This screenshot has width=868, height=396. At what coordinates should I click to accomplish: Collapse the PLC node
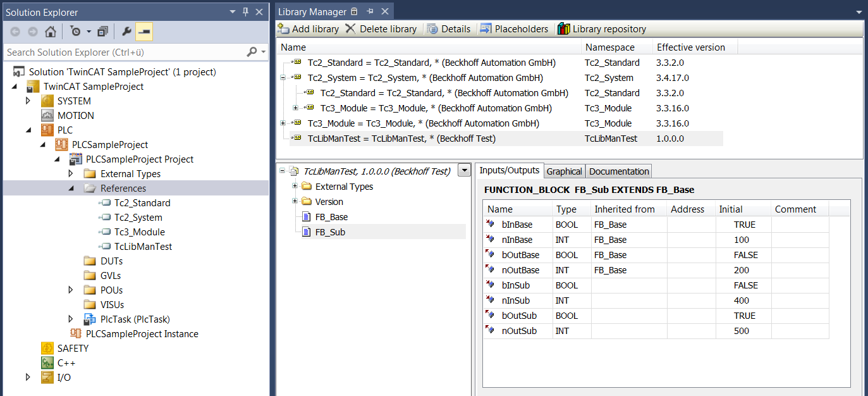coord(28,130)
